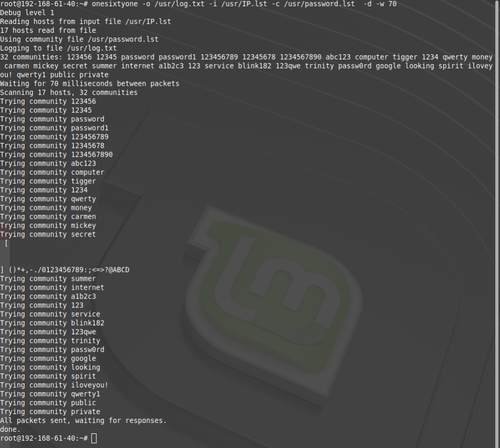Click "All packets sent, waiting for responses."
The width and height of the screenshot is (500, 448).
83,420
